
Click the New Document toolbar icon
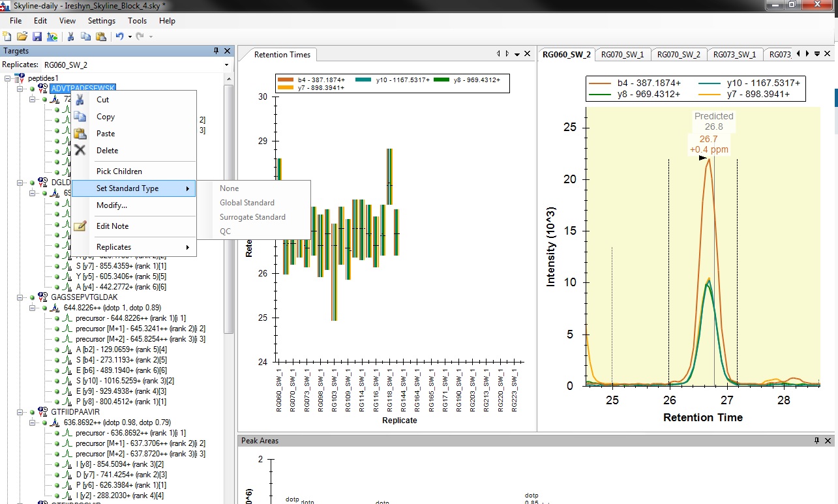coord(7,37)
